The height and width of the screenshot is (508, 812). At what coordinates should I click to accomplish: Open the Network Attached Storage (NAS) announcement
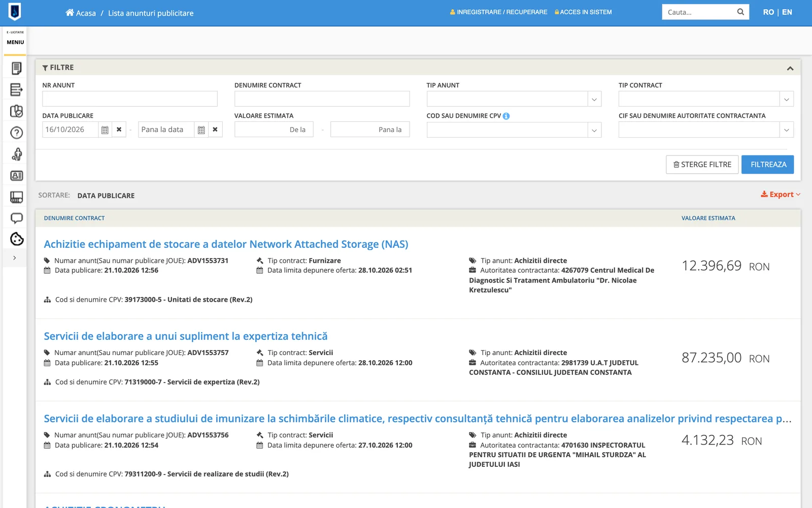tap(226, 244)
